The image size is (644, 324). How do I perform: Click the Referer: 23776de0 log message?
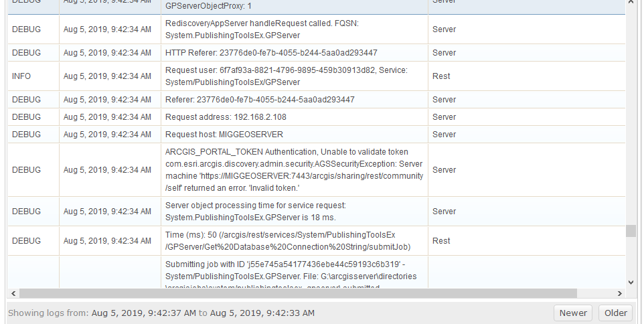click(260, 100)
